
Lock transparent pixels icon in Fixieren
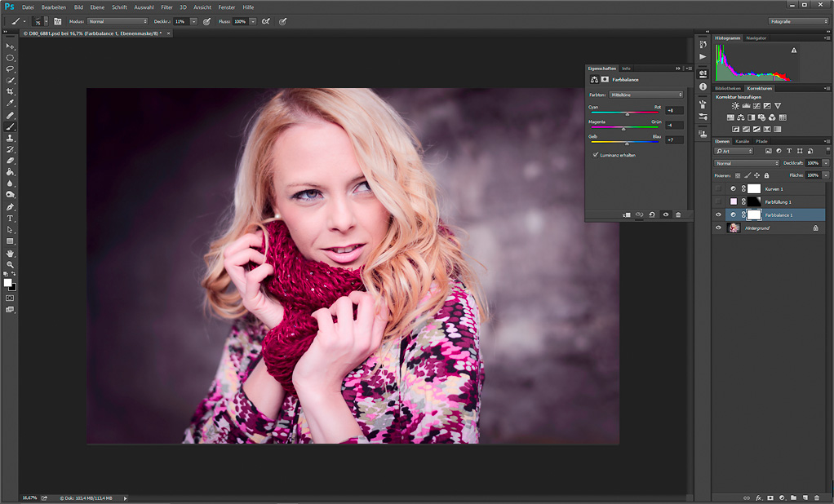[x=738, y=175]
